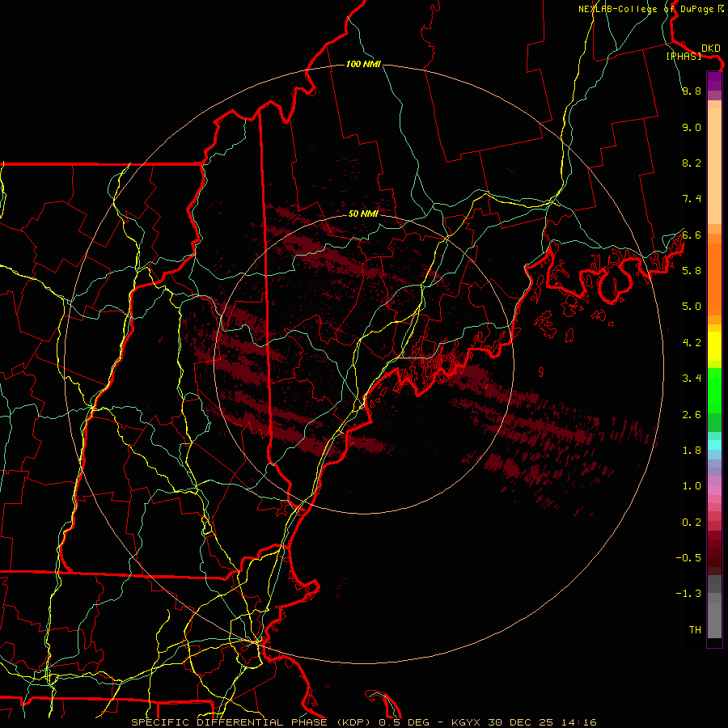Pick the purple top segment of color bar
The image size is (728, 728).
tap(714, 81)
